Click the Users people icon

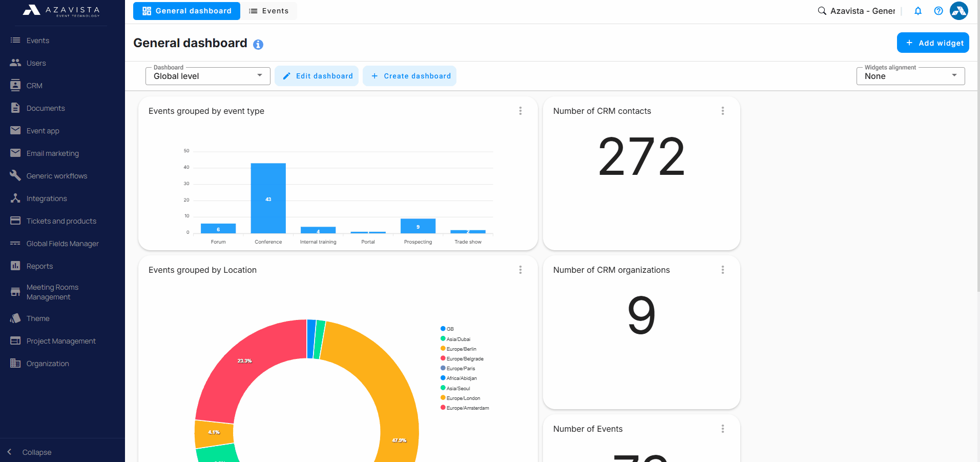[15, 63]
